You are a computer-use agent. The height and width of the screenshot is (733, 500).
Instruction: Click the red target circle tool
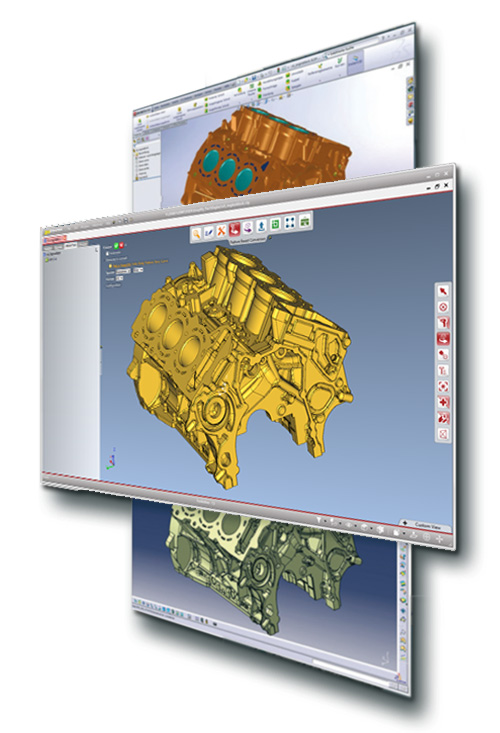443,307
